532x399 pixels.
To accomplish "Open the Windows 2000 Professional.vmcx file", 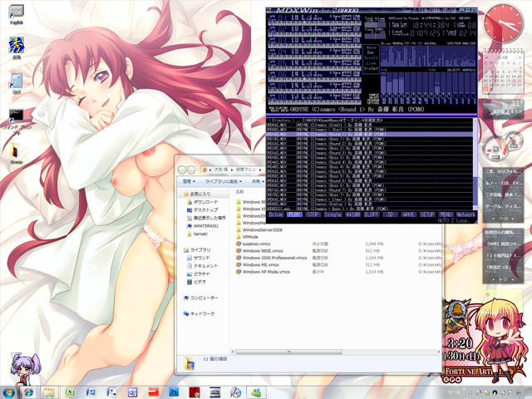I will (x=273, y=257).
